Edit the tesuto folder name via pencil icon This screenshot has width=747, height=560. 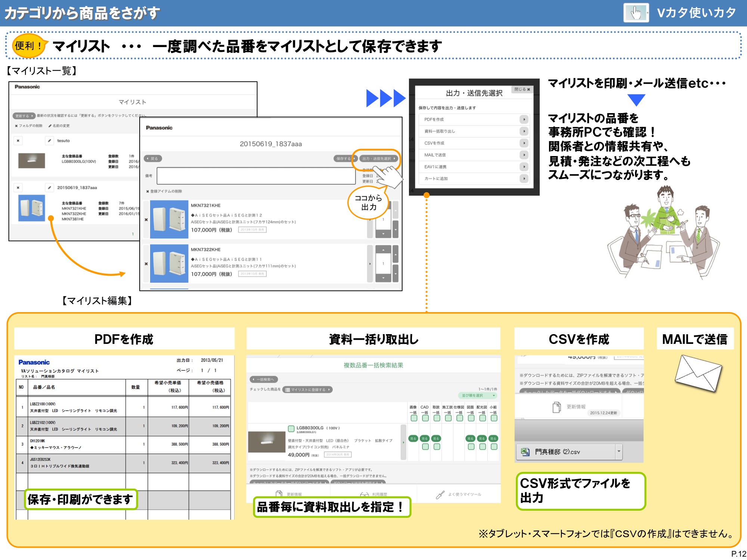(49, 141)
